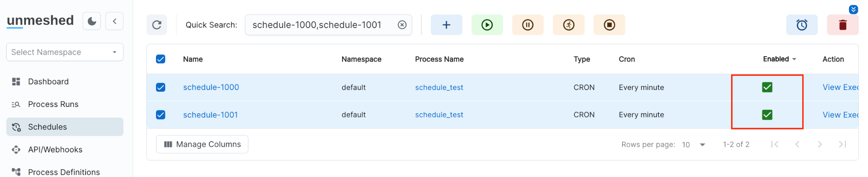
Task: Open the Rows per page dropdown
Action: (693, 145)
